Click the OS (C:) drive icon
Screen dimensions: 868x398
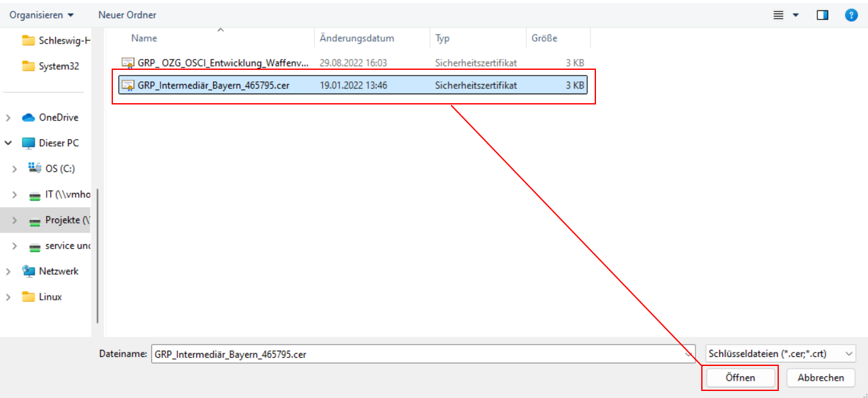pos(35,168)
